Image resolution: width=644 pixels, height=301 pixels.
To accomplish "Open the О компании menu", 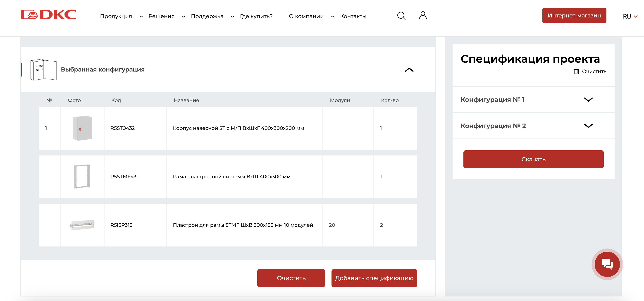I will 306,16.
